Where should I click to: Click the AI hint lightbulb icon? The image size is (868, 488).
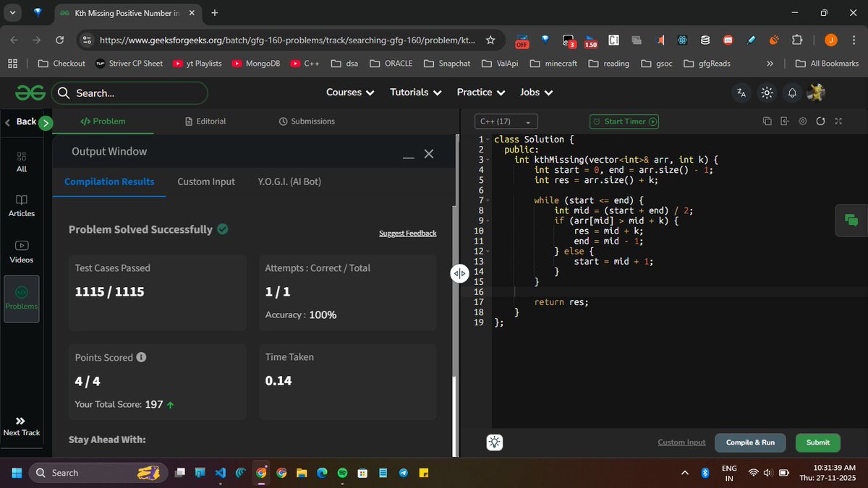[494, 442]
